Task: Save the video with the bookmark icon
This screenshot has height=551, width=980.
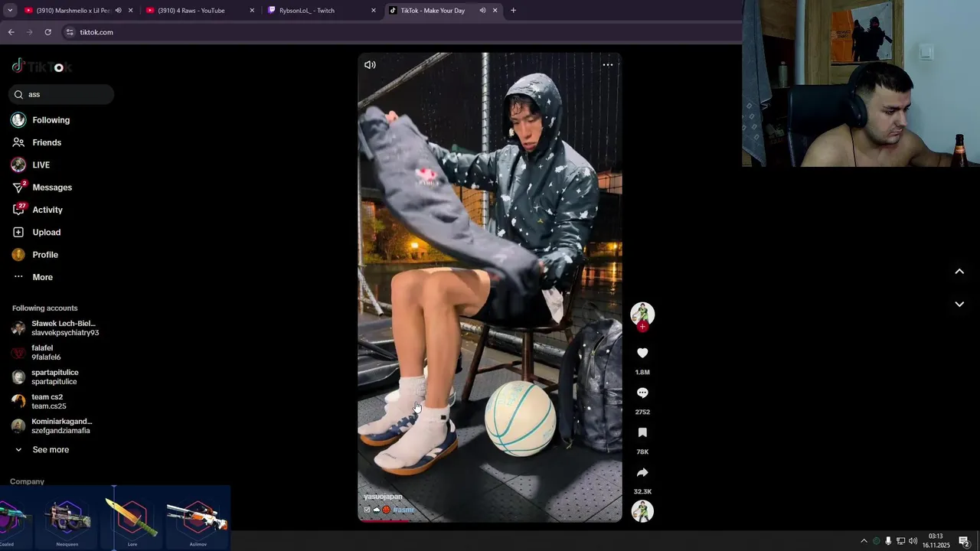Action: pos(642,432)
